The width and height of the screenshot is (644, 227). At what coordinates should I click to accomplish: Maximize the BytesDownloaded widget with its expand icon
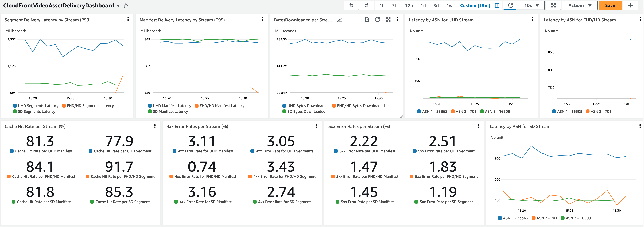coord(388,19)
